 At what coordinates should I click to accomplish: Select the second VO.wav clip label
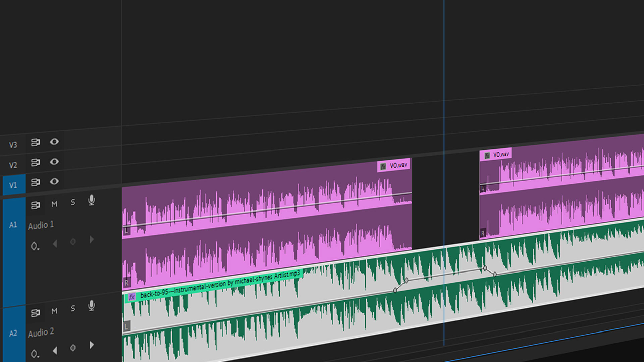pyautogui.click(x=501, y=154)
